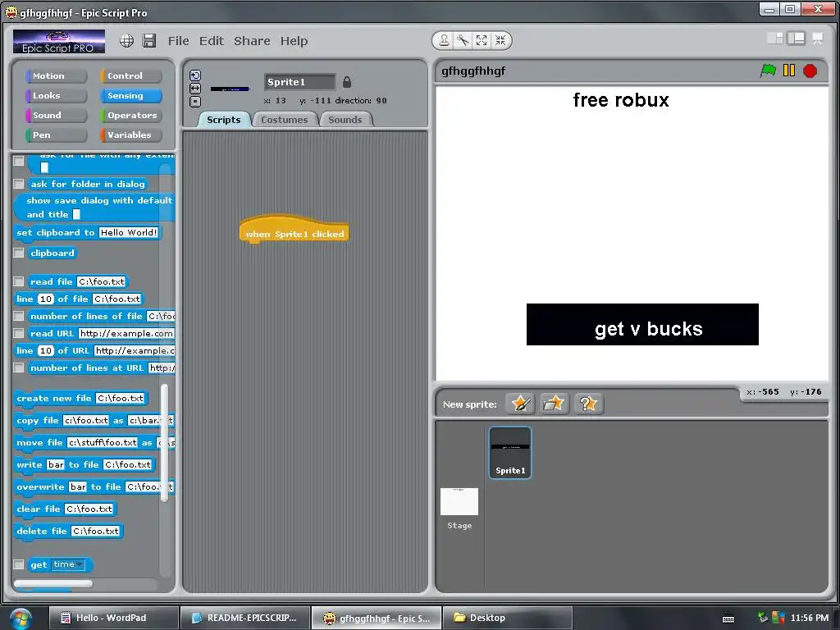This screenshot has height=630, width=840.
Task: Select the Control block category
Action: click(130, 76)
